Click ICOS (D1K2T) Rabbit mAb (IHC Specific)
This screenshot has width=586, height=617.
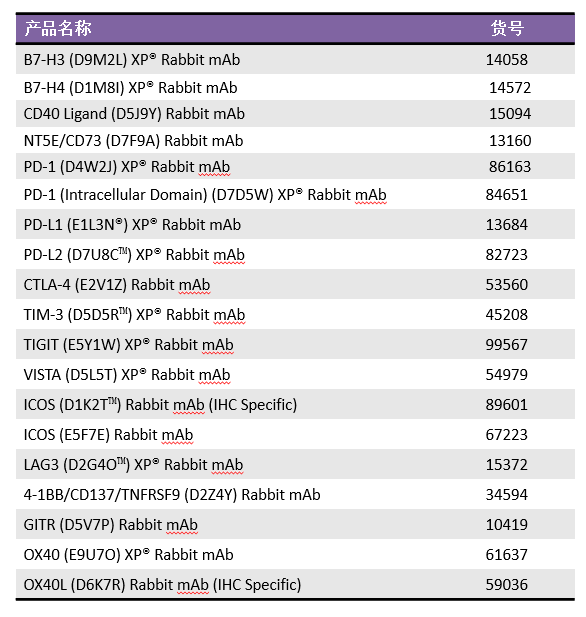coord(160,405)
